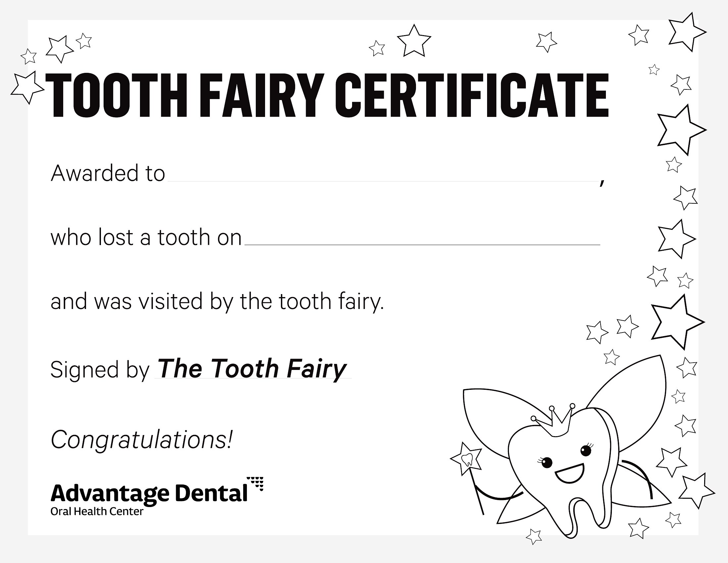728x563 pixels.
Task: Click the dotted triangle Advantage Dental logo mark
Action: pyautogui.click(x=255, y=483)
